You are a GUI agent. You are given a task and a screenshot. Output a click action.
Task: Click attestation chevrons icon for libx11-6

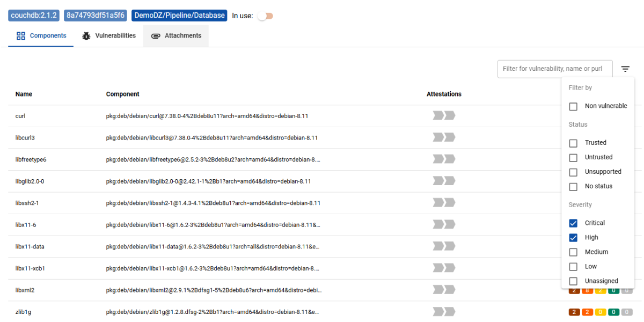click(444, 224)
